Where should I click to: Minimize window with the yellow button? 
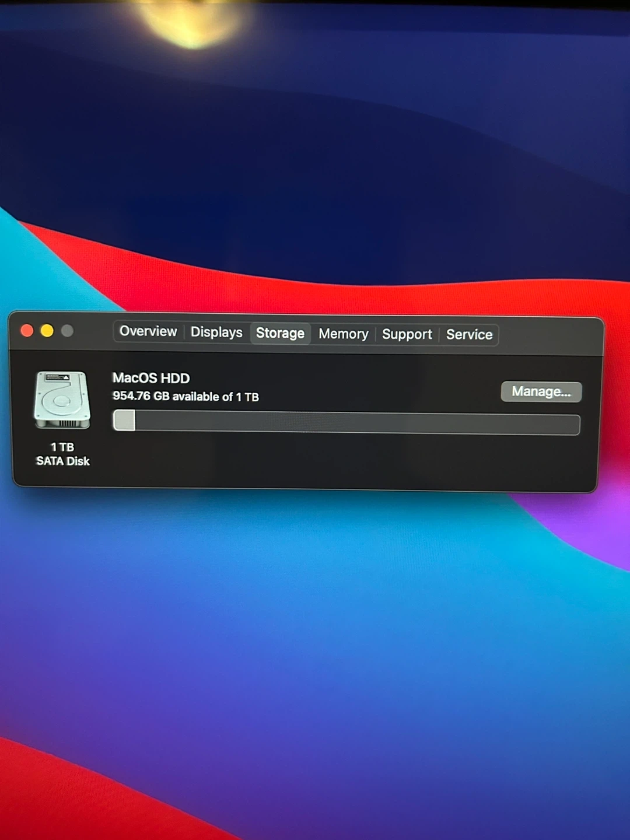point(47,331)
